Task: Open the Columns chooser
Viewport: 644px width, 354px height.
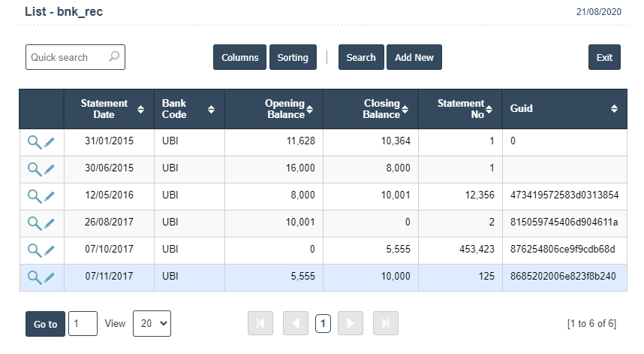Action: [x=240, y=57]
